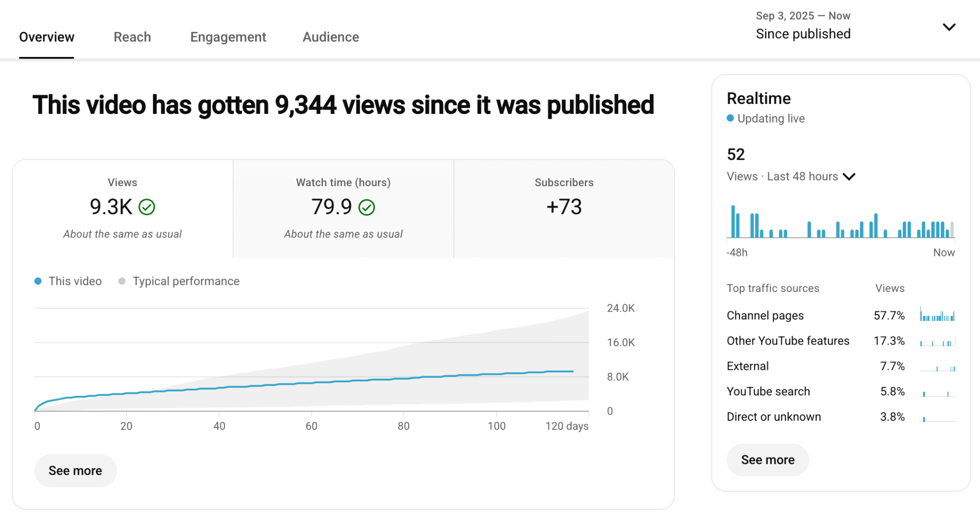Click the External traffic sparkline graph
This screenshot has height=526, width=980.
(937, 366)
